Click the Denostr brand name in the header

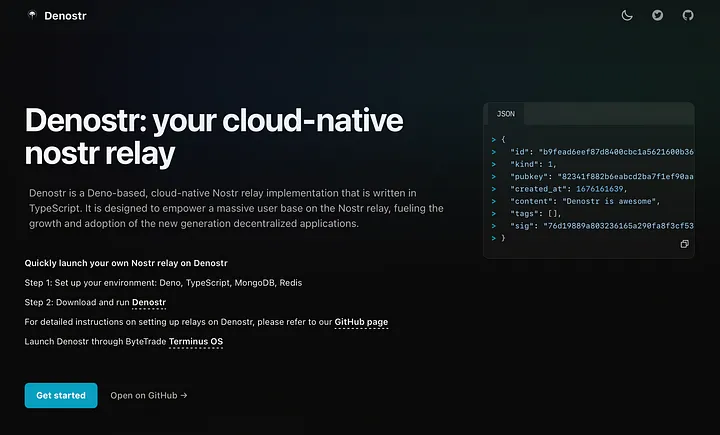click(66, 15)
